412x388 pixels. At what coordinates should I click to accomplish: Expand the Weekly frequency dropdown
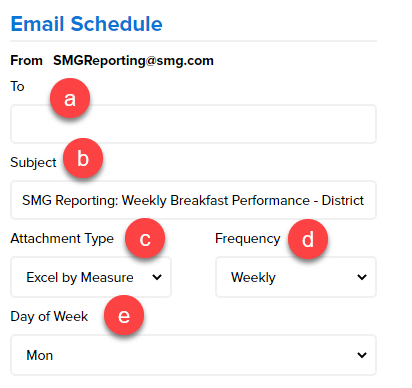(296, 277)
